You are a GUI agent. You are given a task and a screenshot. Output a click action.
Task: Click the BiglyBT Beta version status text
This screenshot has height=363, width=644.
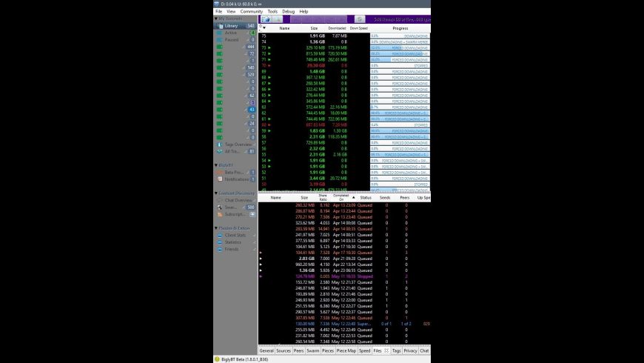[245, 359]
